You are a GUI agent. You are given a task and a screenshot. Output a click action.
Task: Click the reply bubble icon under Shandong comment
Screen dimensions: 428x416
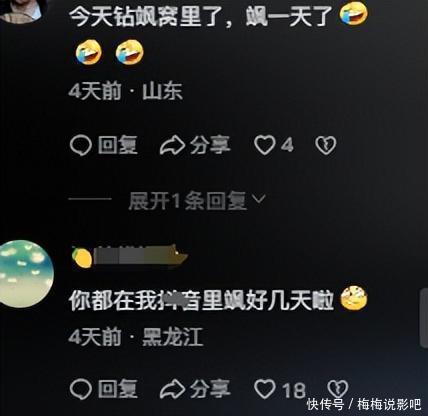[81, 146]
